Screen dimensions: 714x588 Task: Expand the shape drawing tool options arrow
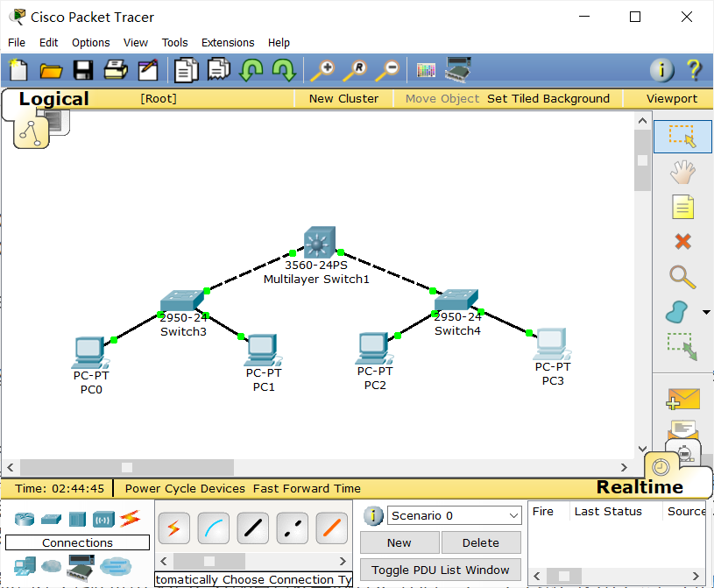706,312
